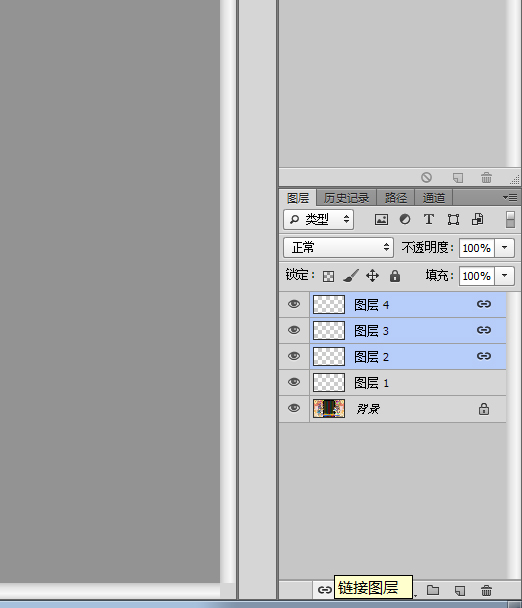Click the smart object filter icon

click(477, 219)
